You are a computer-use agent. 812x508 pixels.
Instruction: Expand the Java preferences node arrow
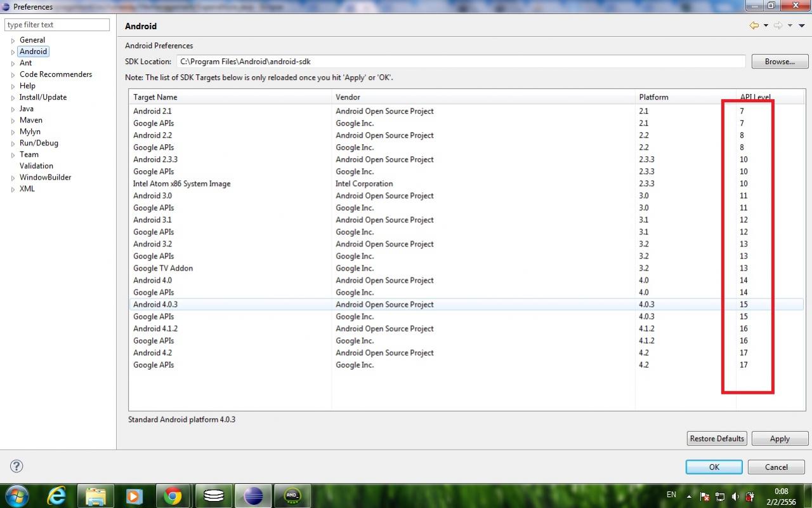pyautogui.click(x=13, y=109)
